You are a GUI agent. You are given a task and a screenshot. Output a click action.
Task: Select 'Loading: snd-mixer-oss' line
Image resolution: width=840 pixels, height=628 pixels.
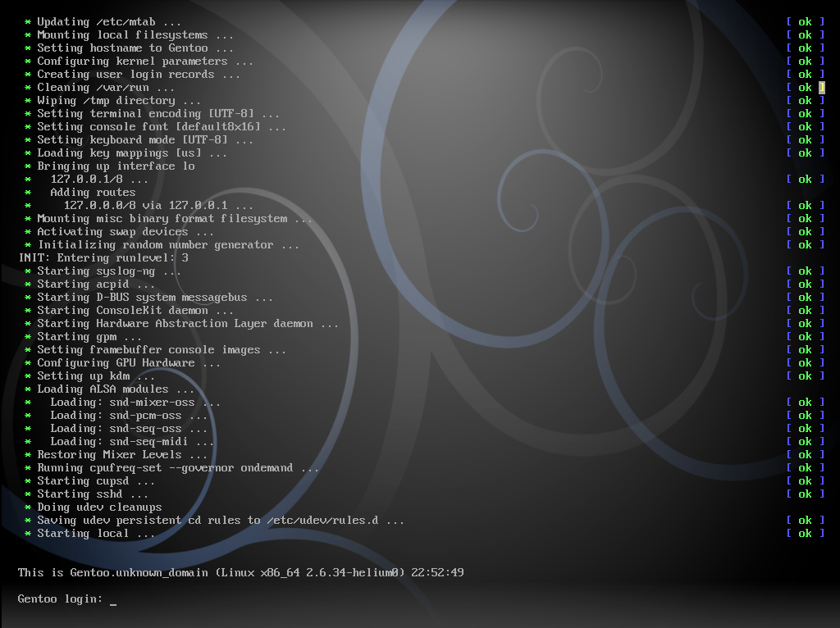point(135,403)
